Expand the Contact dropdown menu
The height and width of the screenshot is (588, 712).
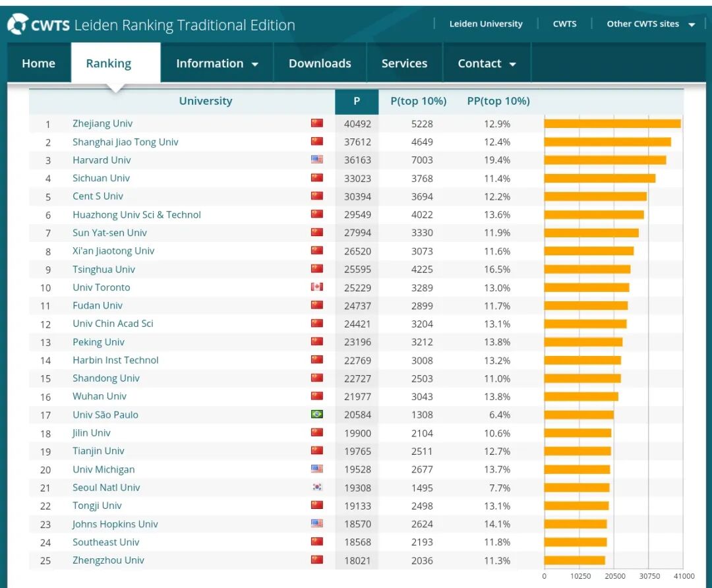[487, 63]
